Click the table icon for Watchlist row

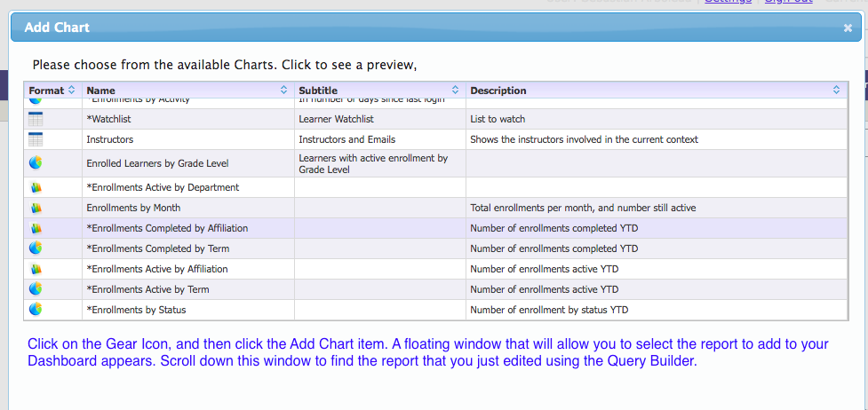coord(36,119)
